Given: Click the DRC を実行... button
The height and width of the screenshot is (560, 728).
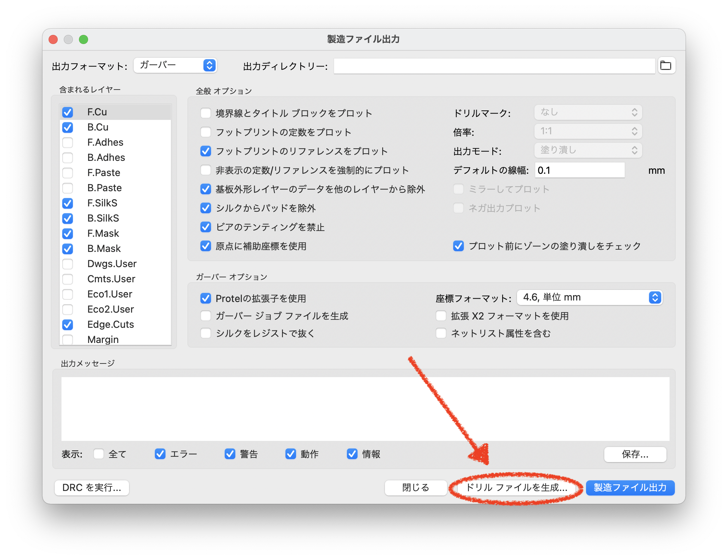Looking at the screenshot, I should [x=92, y=488].
